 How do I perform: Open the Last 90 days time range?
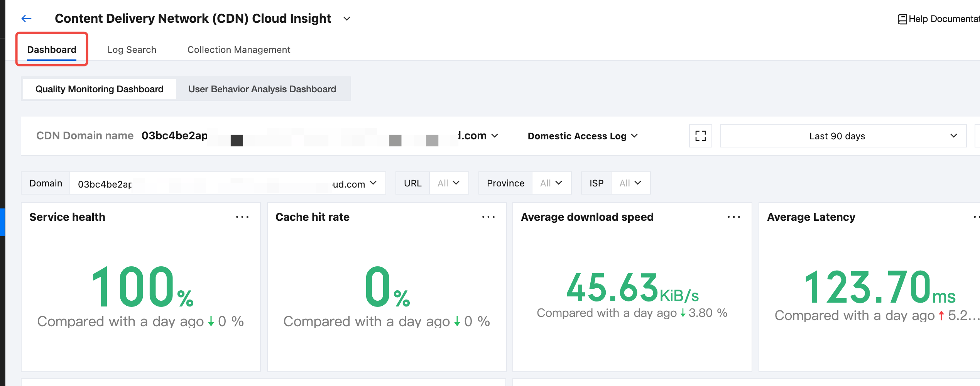pyautogui.click(x=843, y=136)
